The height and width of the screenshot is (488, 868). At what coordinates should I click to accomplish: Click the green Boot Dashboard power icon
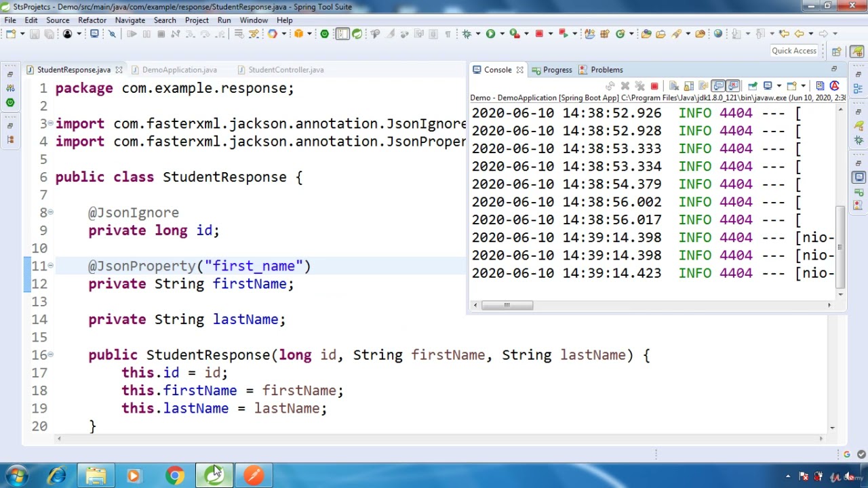click(x=324, y=34)
